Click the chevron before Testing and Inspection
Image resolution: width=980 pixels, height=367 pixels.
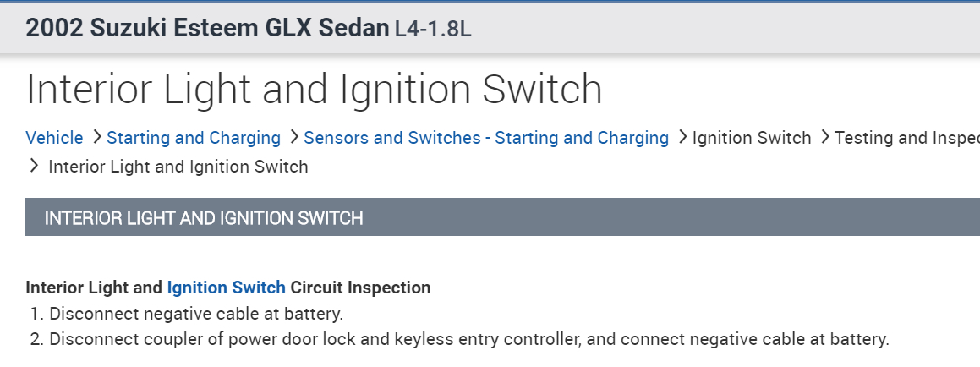pyautogui.click(x=824, y=137)
